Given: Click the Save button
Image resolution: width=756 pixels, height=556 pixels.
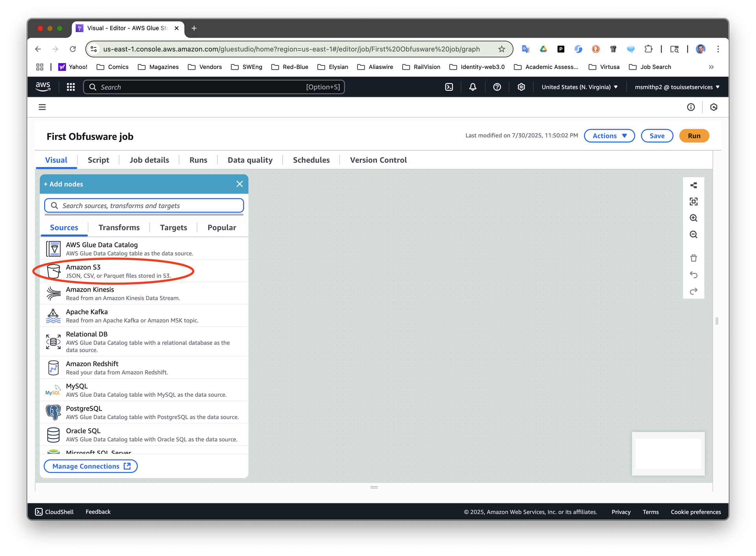Looking at the screenshot, I should pos(657,136).
